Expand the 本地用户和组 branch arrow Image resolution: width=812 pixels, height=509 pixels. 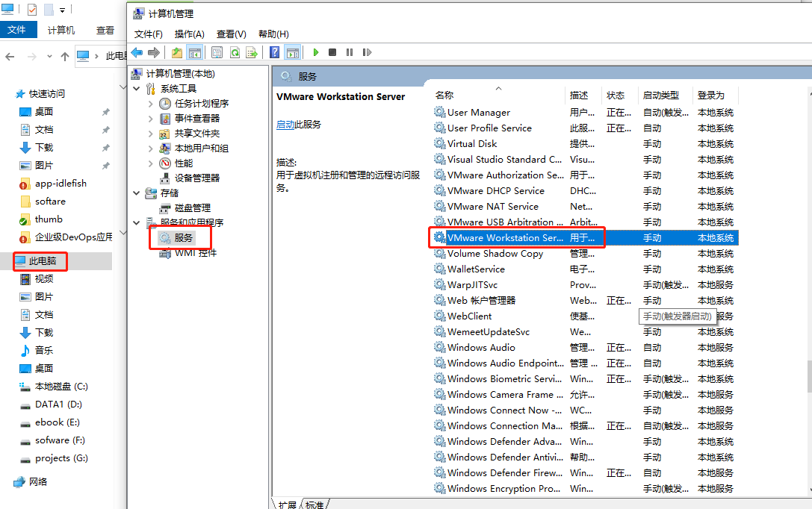[151, 149]
